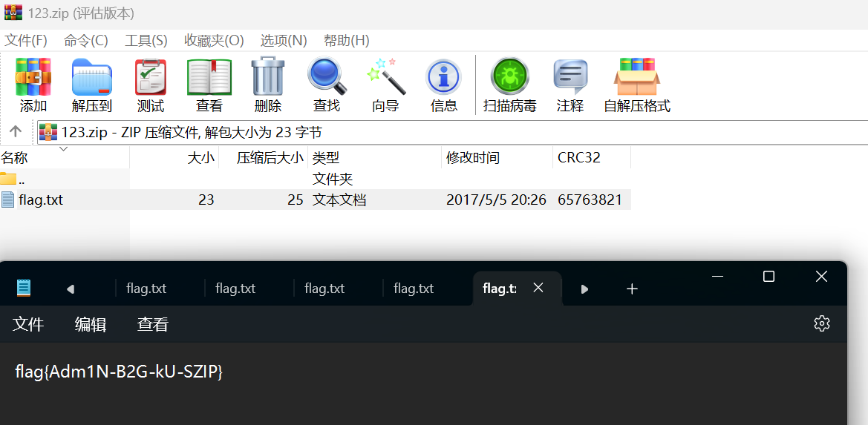This screenshot has width=868, height=425.
Task: Open the 帮助(H) menu
Action: click(x=347, y=40)
